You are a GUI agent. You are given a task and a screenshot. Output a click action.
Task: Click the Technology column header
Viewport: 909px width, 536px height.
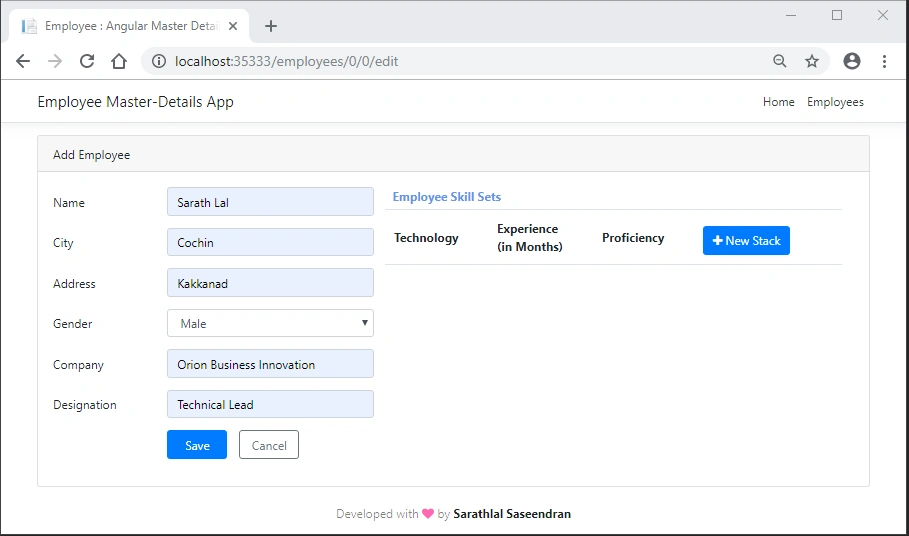point(426,238)
